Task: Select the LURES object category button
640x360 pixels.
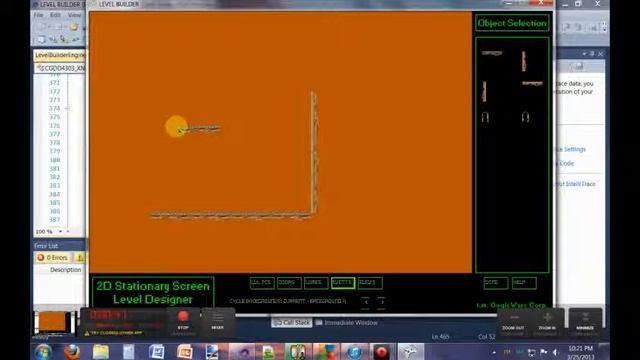Action: click(x=316, y=283)
